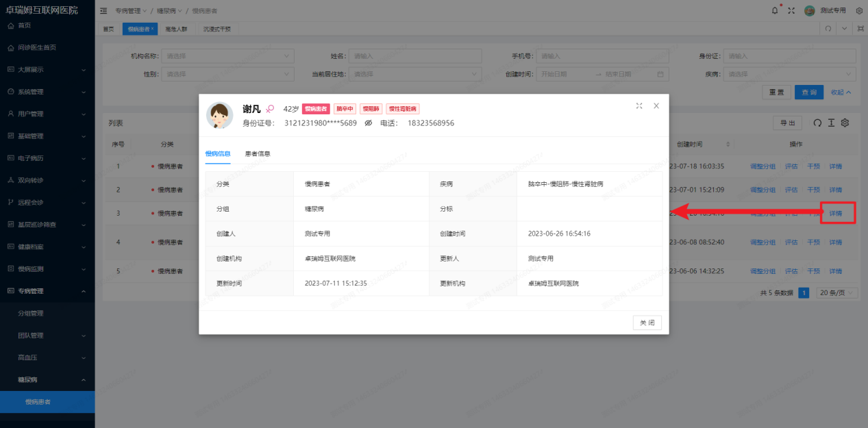Open the tab options dropdown chevron
868x428 pixels.
(x=844, y=29)
